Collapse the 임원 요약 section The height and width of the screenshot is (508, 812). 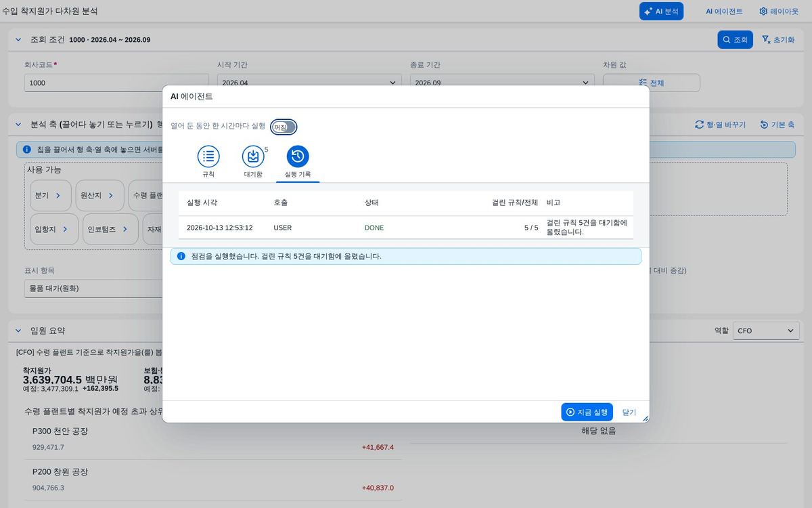[x=18, y=331]
